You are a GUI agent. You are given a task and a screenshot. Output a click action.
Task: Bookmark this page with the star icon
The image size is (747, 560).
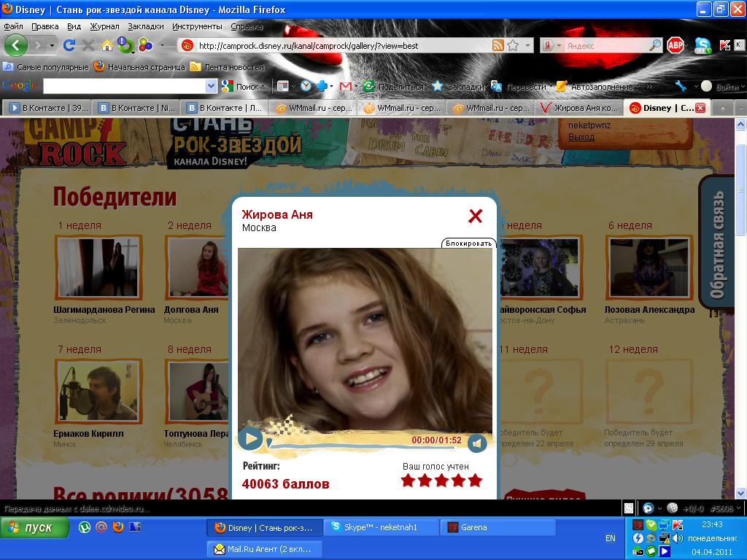[x=513, y=45]
